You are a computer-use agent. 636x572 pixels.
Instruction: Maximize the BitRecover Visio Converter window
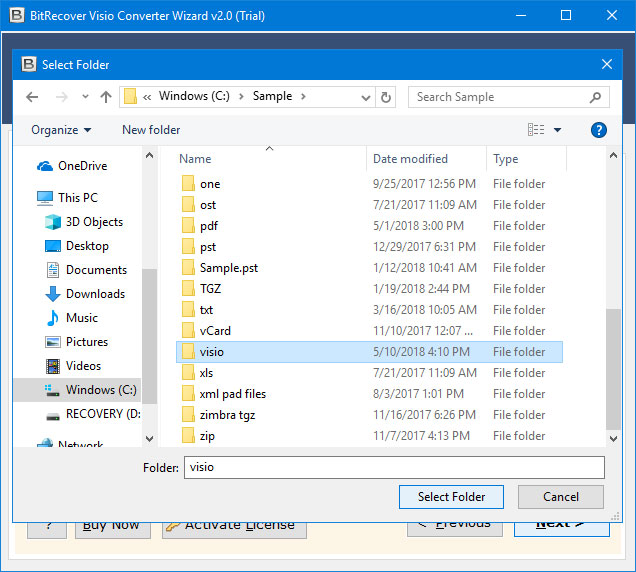coord(566,15)
